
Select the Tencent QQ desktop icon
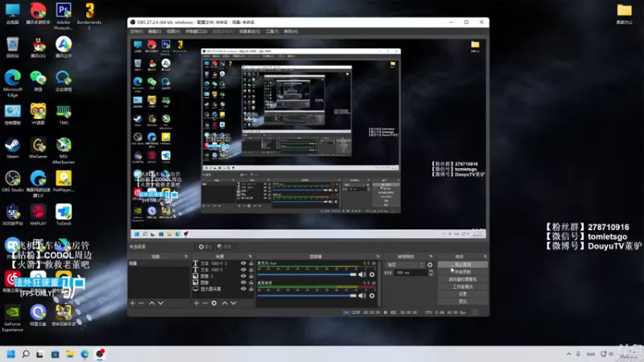click(x=38, y=47)
